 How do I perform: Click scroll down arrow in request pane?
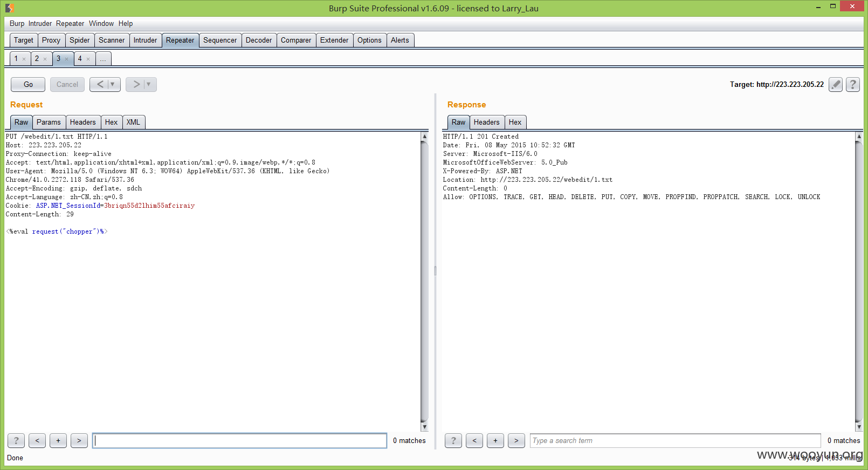tap(424, 427)
